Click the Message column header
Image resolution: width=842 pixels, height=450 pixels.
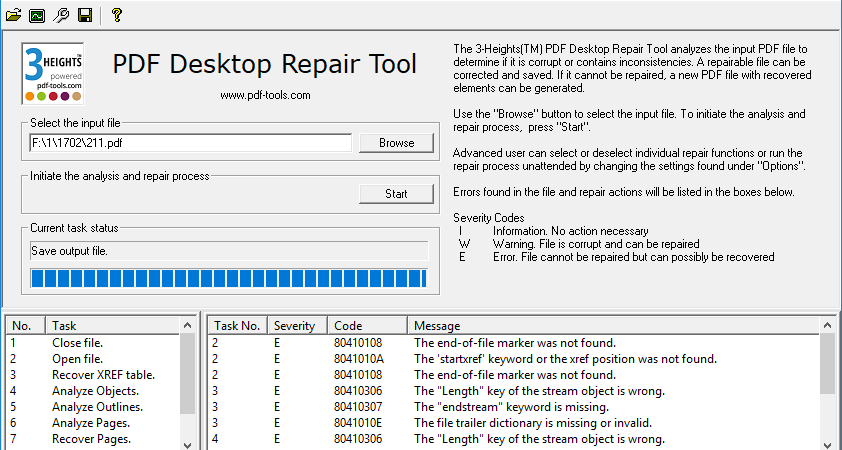614,326
